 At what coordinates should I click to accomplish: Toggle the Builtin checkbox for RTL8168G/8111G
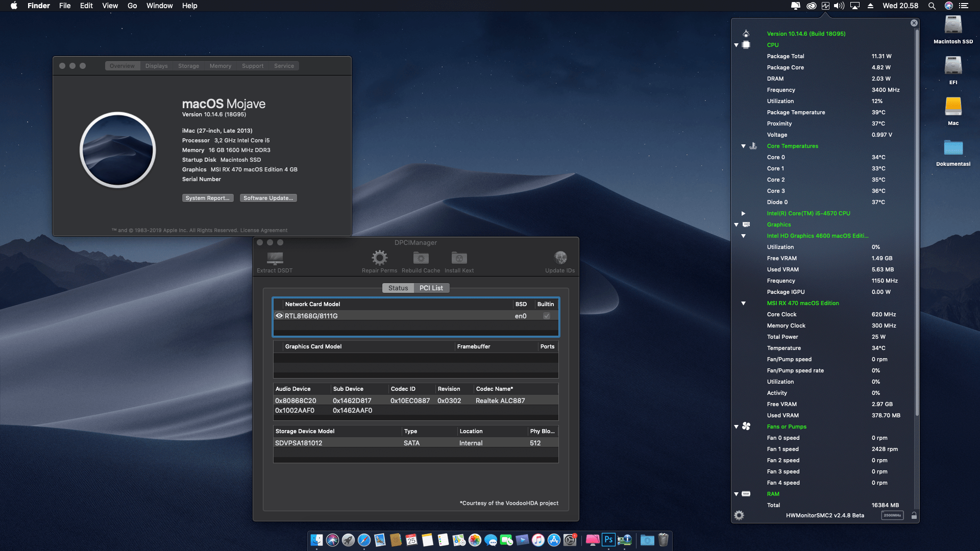coord(546,316)
